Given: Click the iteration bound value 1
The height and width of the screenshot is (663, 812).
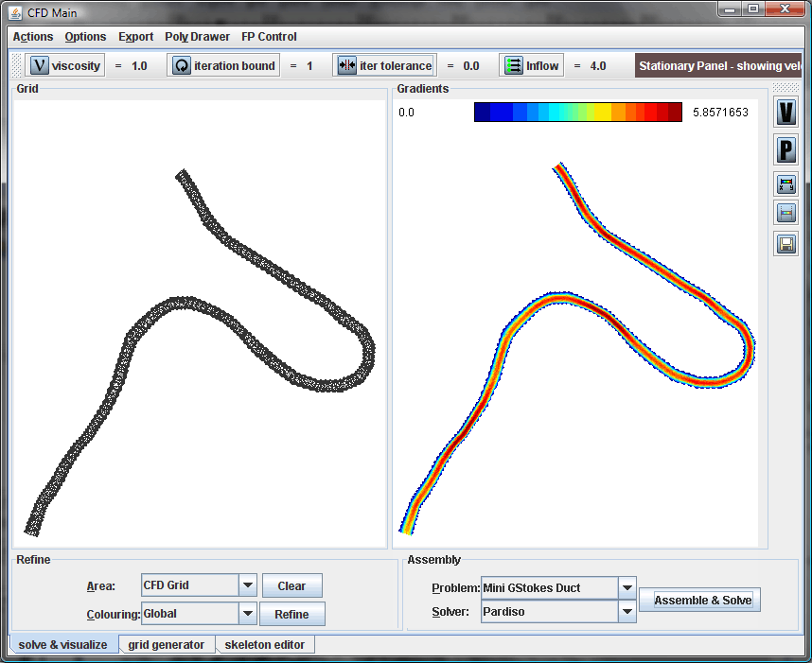Looking at the screenshot, I should point(309,66).
